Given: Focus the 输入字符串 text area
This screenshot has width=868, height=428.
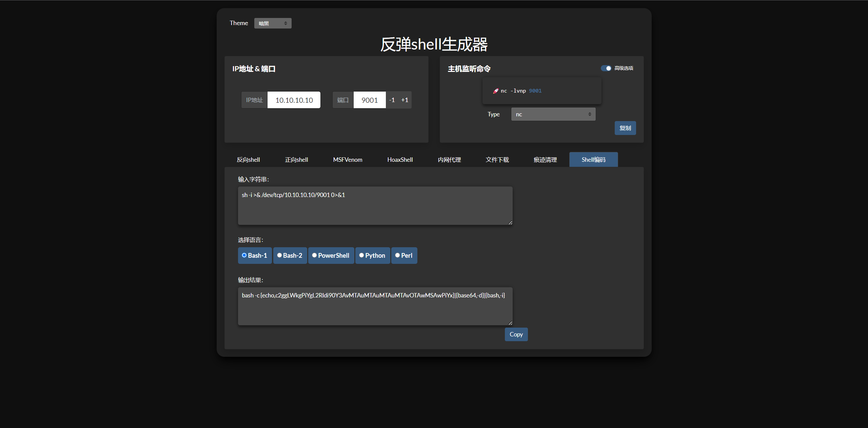Looking at the screenshot, I should (x=375, y=206).
